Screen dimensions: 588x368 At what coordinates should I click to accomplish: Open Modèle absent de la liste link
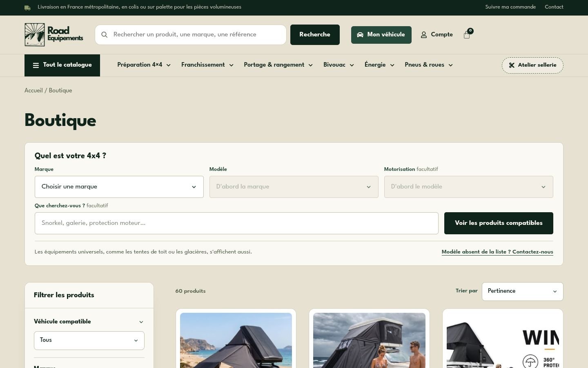tap(497, 252)
